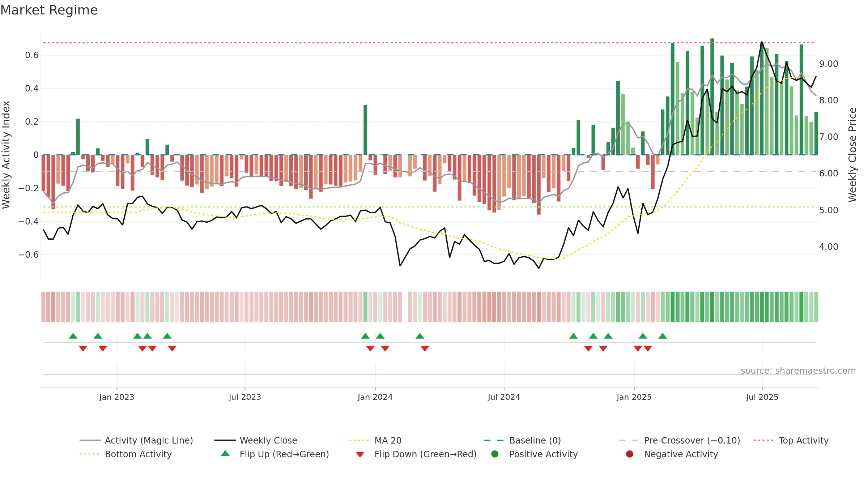Click the green triangle icon in legend

[225, 453]
